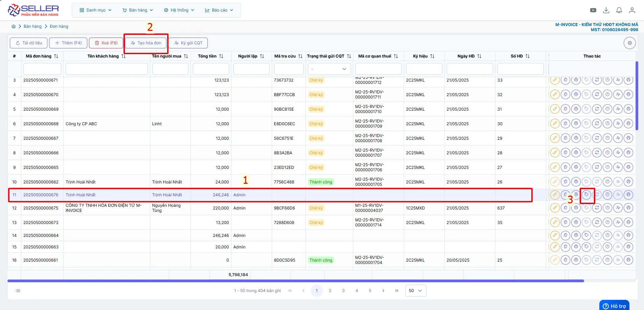Open the 50 rows-per-page dropdown

click(416, 291)
